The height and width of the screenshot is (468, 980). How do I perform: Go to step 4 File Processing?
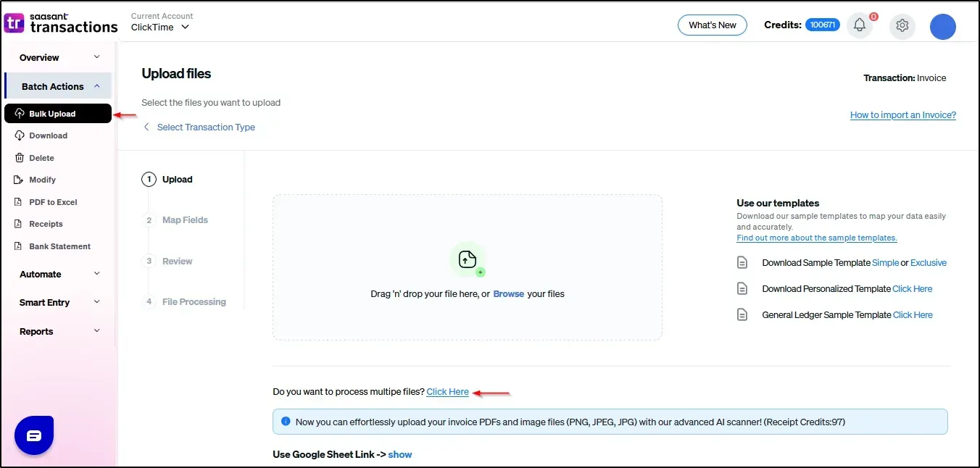point(184,301)
